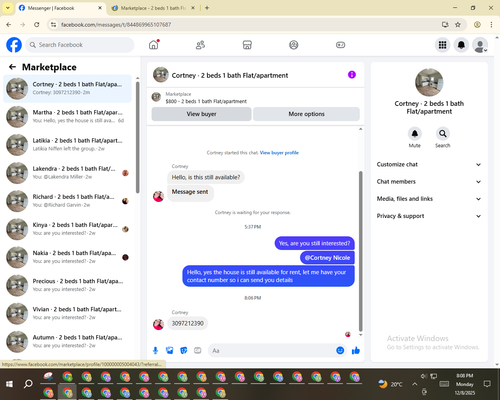
Task: Open the Groups icon in top navigation
Action: [294, 45]
